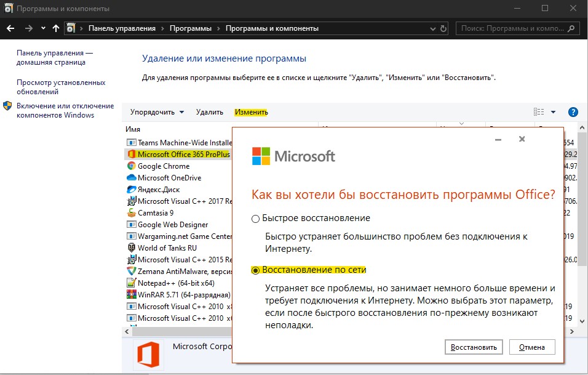This screenshot has height=375, width=588.
Task: Click the vertical scrollbar up arrow
Action: (x=582, y=127)
